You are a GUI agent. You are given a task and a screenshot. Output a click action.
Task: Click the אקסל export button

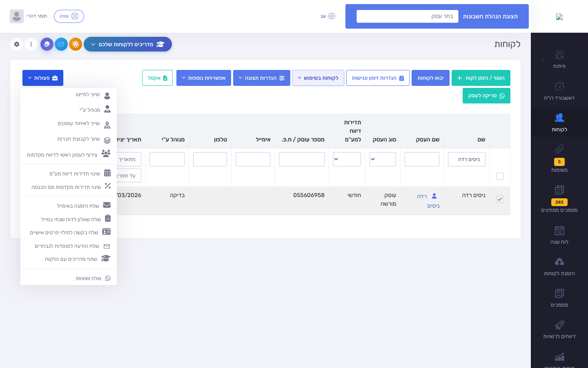(x=157, y=78)
